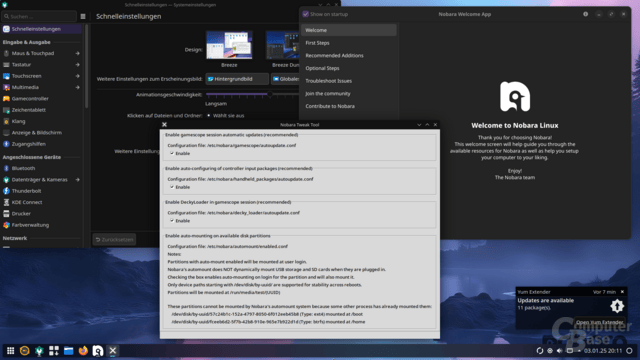640x360 pixels.
Task: Click the X app icon in Tweak Tool titlebar
Action: (164, 124)
